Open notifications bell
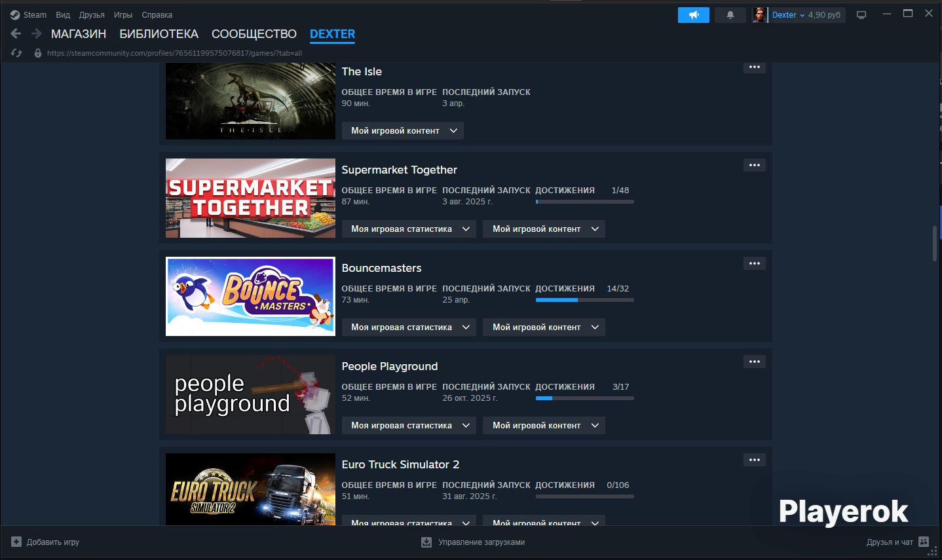The height and width of the screenshot is (560, 942). click(730, 14)
